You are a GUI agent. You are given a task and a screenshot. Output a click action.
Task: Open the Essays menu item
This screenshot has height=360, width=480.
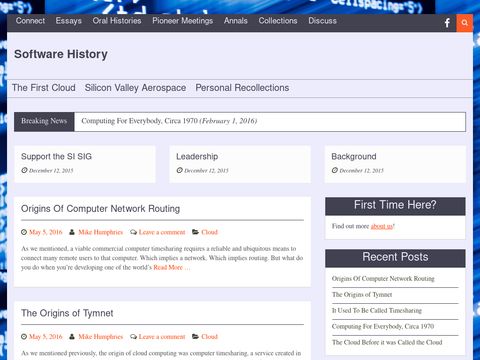coord(69,21)
